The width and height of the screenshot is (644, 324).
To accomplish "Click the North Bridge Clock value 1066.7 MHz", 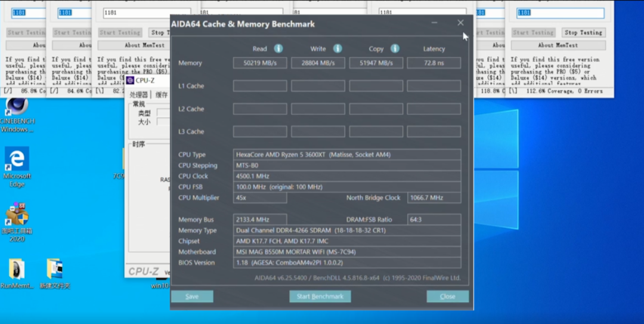I will (434, 198).
